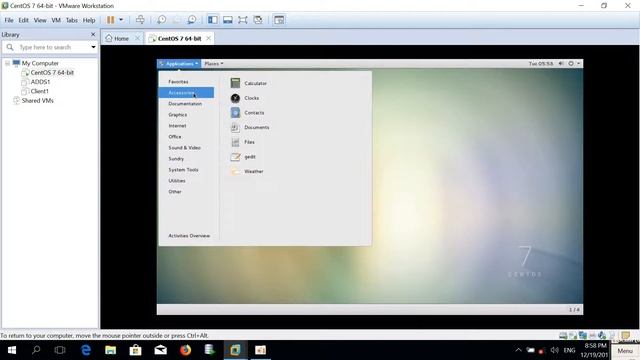The height and width of the screenshot is (360, 640).
Task: Open the Tabs menu
Action: (x=72, y=20)
